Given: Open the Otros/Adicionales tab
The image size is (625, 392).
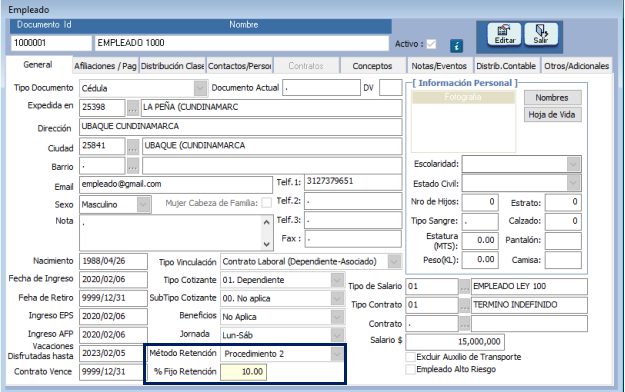Looking at the screenshot, I should [576, 66].
